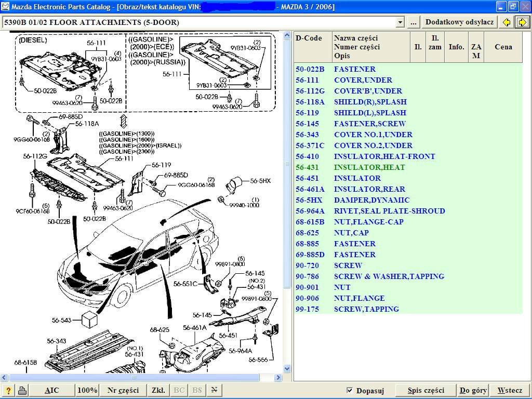Click the Zkł. button

(x=158, y=390)
